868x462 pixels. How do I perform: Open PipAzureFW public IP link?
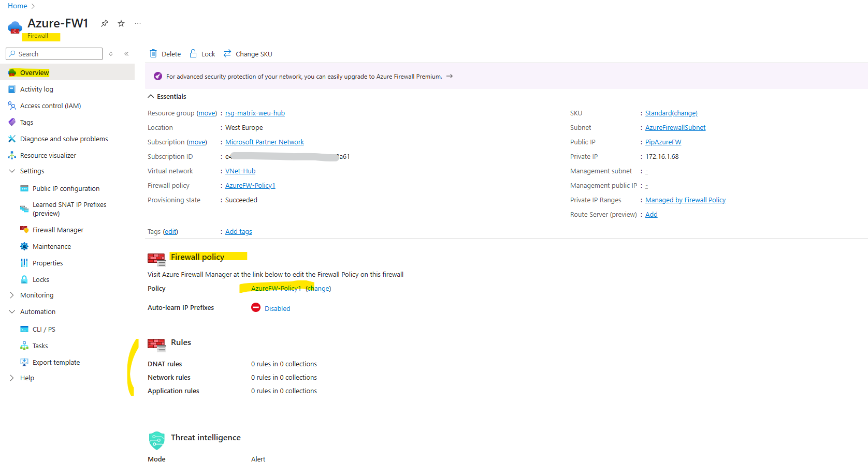point(663,142)
